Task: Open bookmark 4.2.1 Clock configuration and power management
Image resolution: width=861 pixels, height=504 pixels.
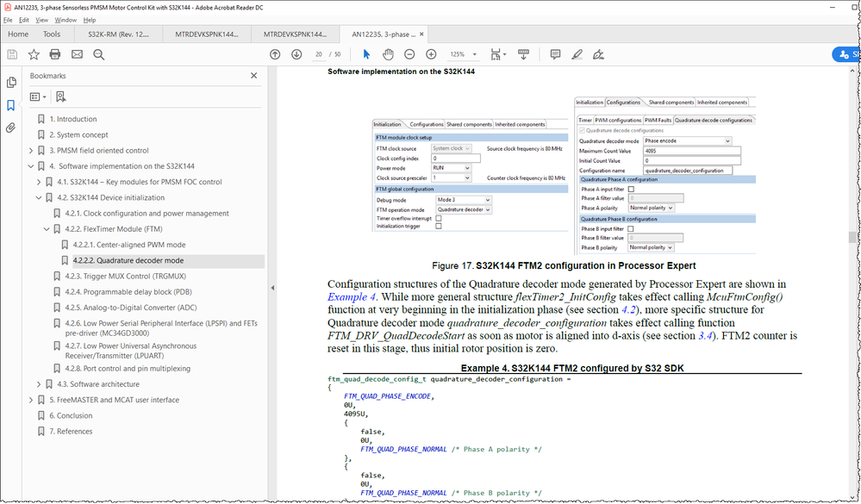Action: (147, 214)
